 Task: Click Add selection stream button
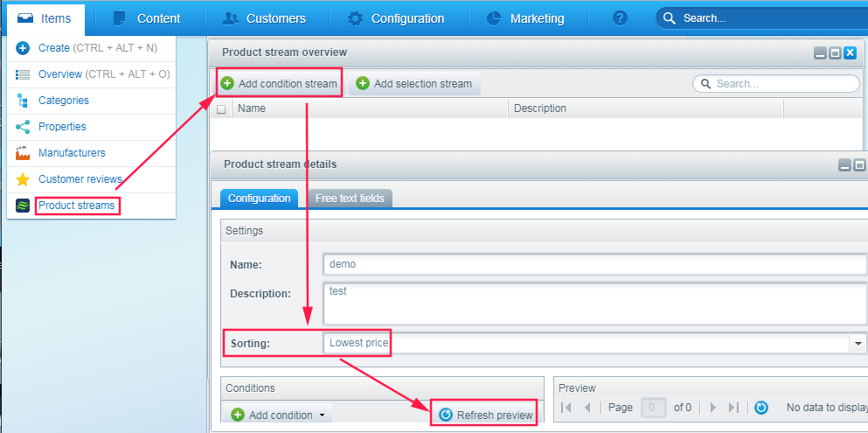click(414, 84)
